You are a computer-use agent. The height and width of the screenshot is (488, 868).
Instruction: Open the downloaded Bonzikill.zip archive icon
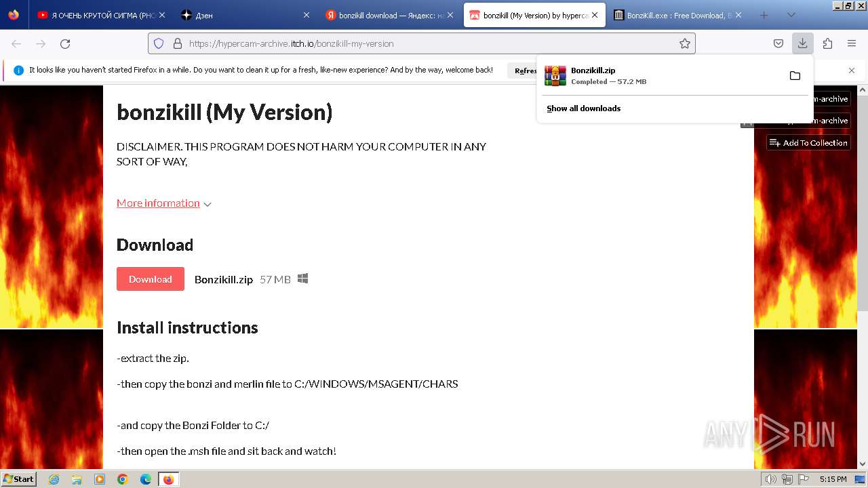point(555,75)
